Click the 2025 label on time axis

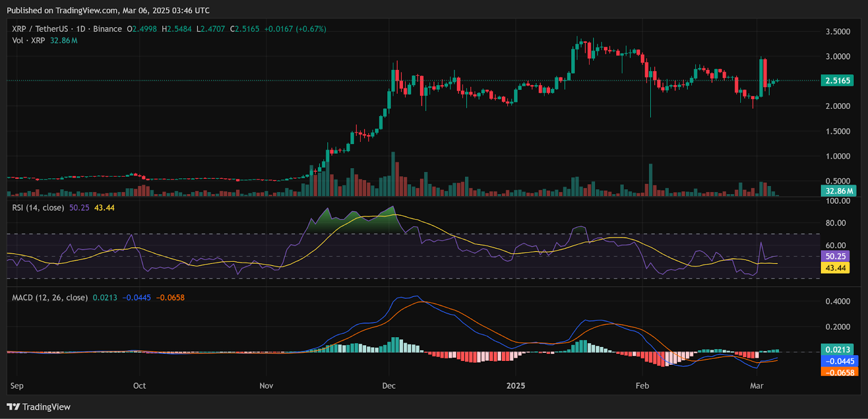tap(515, 386)
